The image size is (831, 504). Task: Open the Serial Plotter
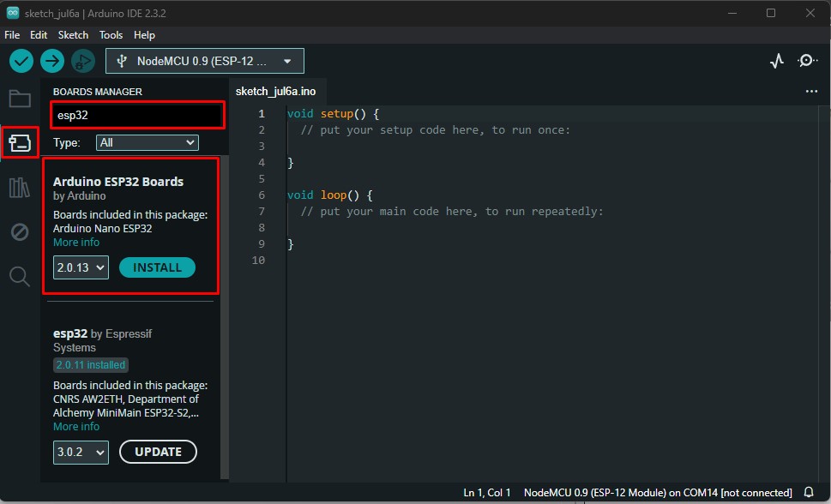click(x=776, y=60)
